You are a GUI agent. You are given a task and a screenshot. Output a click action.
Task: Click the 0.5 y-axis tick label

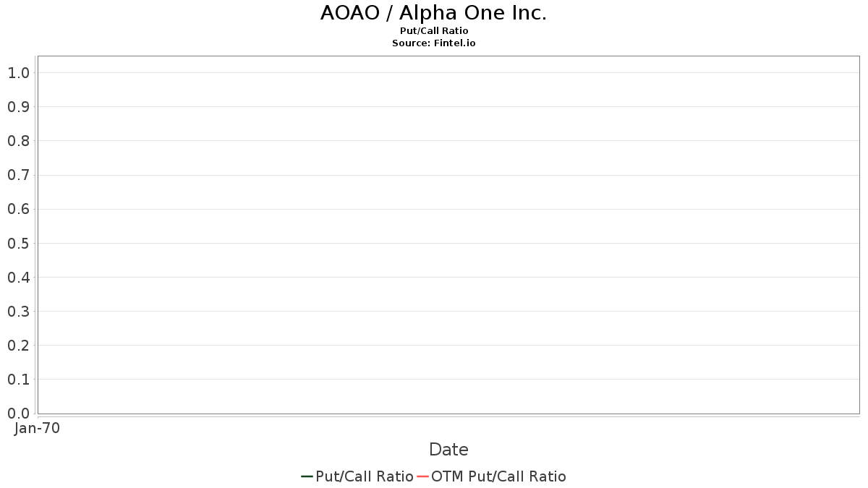pos(18,243)
